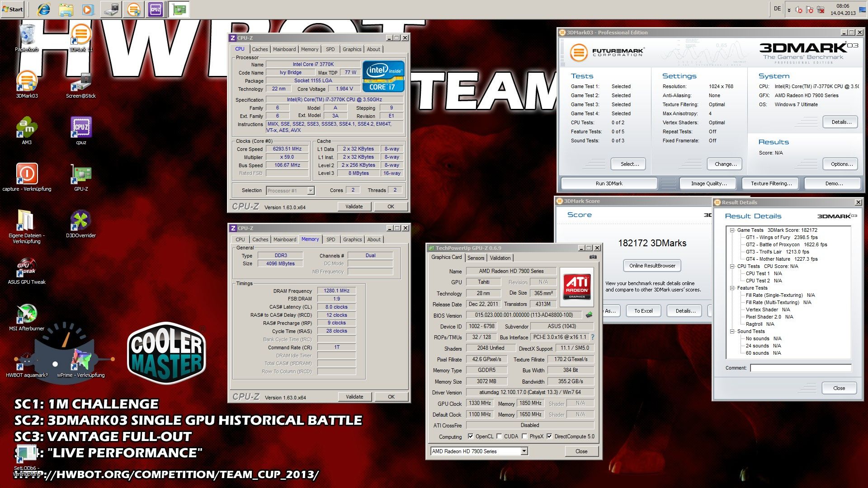This screenshot has height=488, width=868.
Task: Open the HWBOT aquamark3 shortcut
Action: tap(27, 363)
